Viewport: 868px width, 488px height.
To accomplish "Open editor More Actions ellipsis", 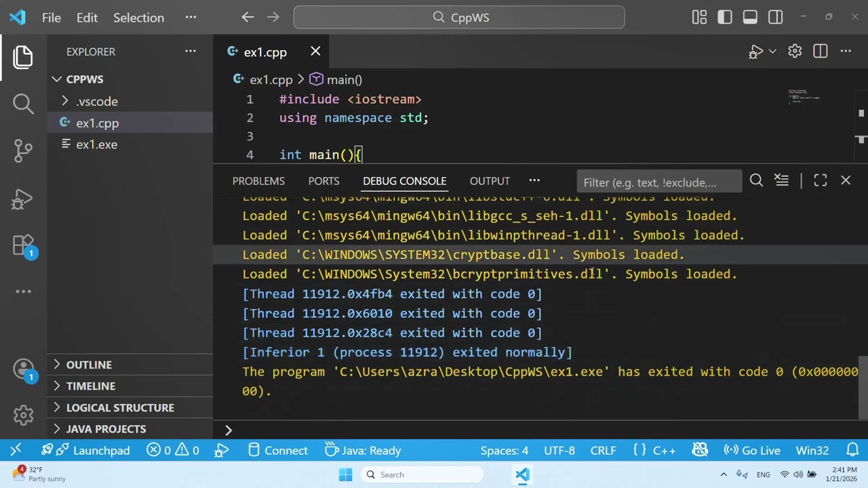I will coord(846,52).
